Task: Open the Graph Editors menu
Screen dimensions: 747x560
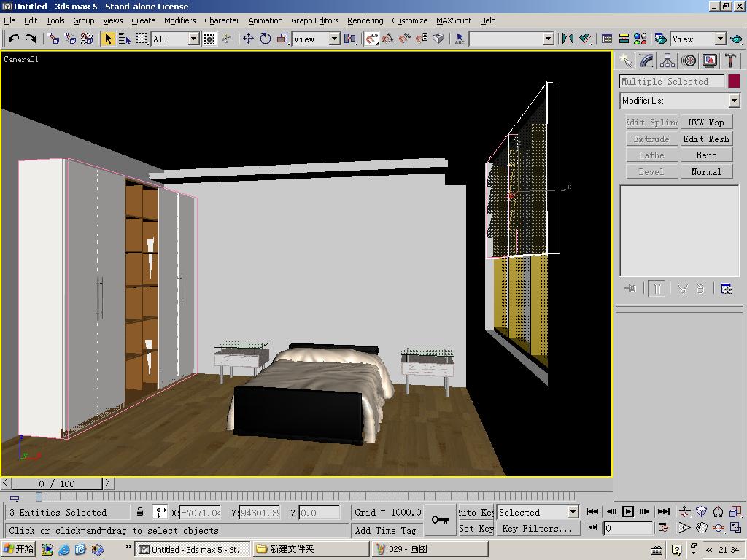Action: click(315, 20)
